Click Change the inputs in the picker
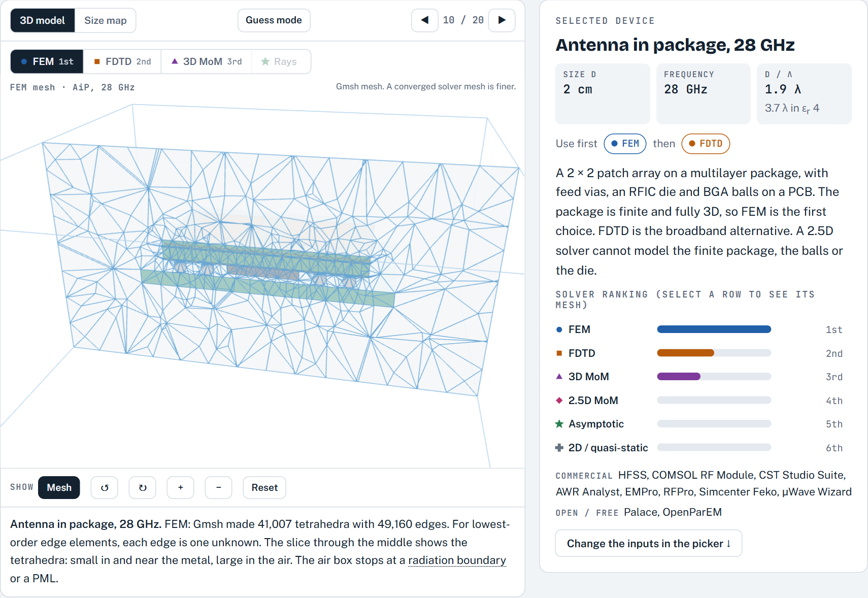The width and height of the screenshot is (868, 598). point(649,544)
